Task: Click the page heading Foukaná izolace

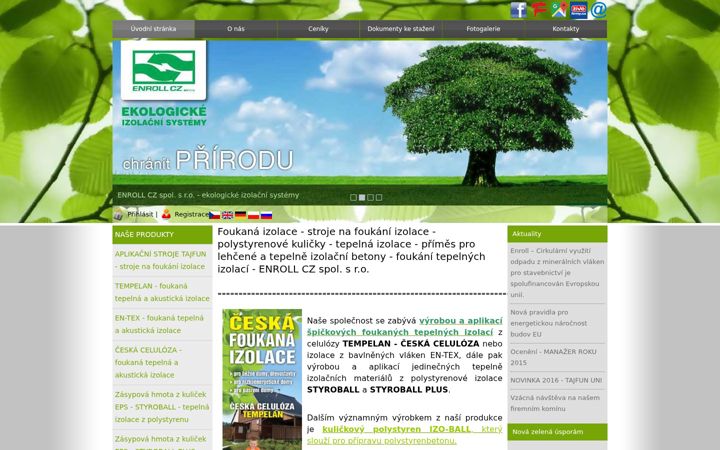Action: 351,250
